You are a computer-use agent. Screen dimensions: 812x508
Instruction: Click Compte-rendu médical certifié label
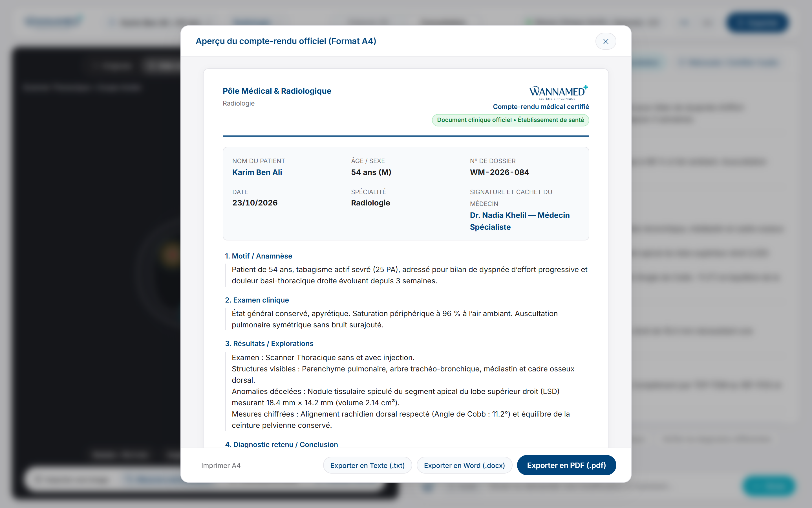tap(541, 106)
